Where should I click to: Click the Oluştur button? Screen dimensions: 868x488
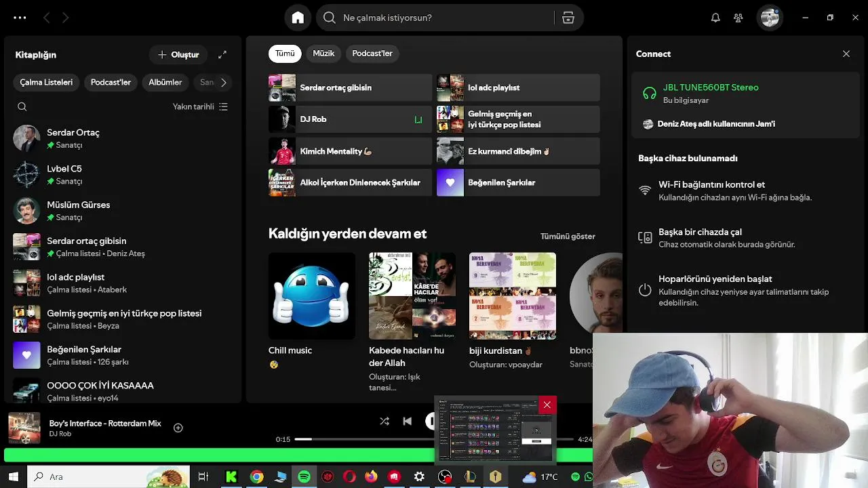[x=178, y=54]
